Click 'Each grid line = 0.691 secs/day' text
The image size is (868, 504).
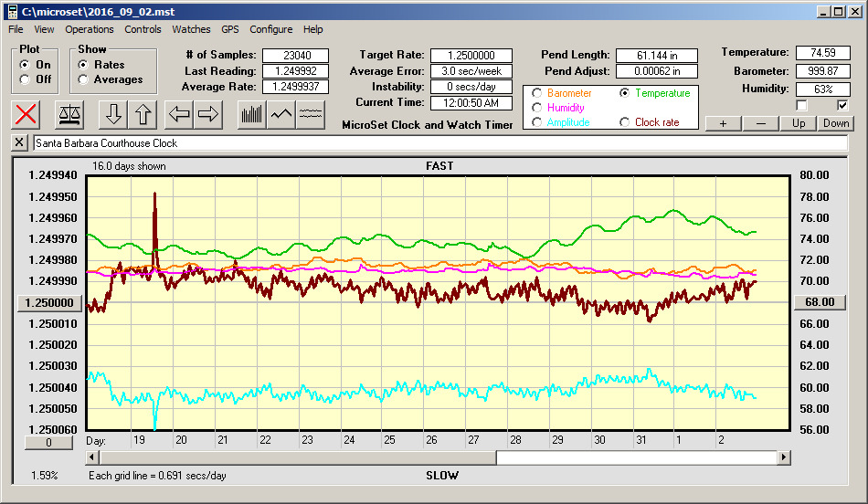[157, 475]
